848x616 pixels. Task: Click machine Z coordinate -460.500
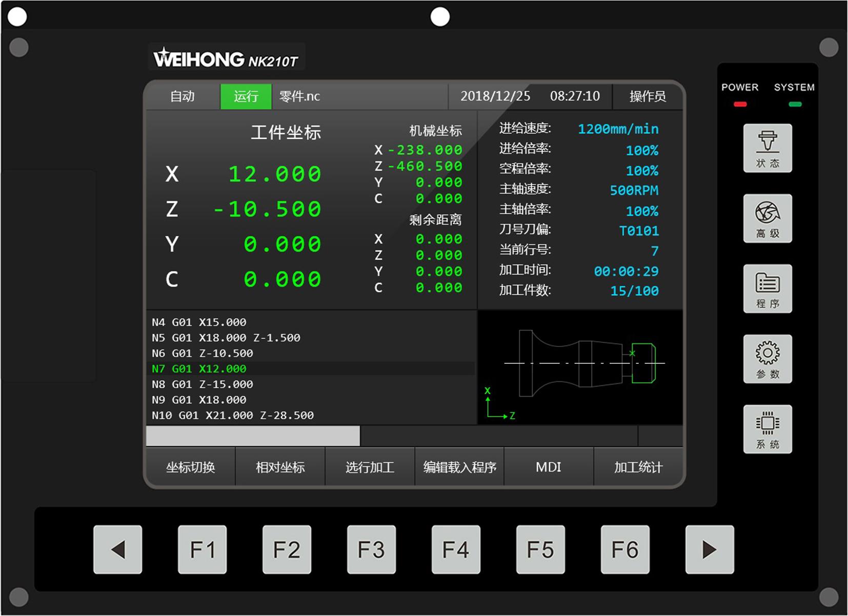coord(425,166)
